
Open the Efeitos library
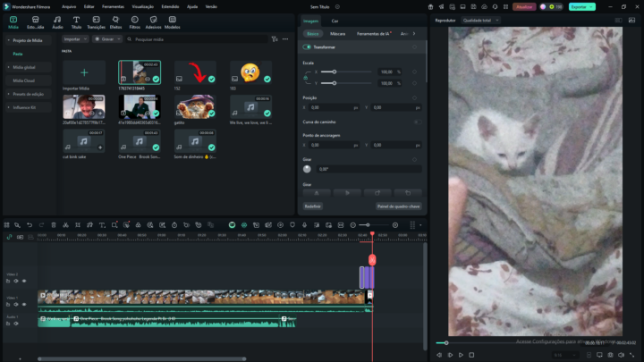[115, 23]
